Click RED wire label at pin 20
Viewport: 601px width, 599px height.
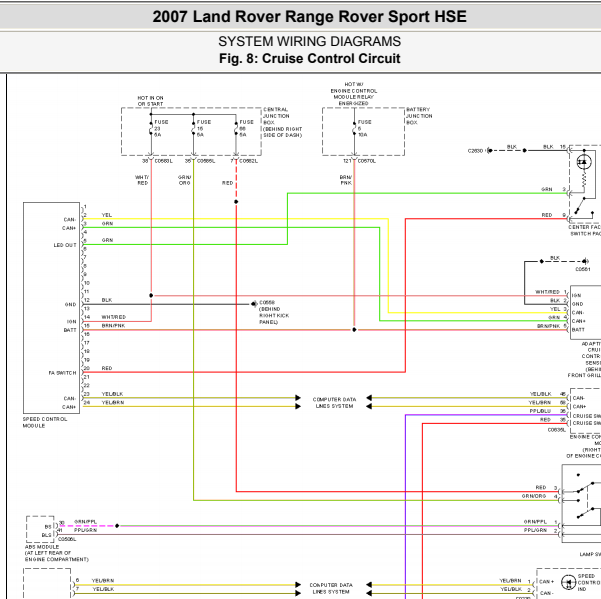[x=107, y=368]
